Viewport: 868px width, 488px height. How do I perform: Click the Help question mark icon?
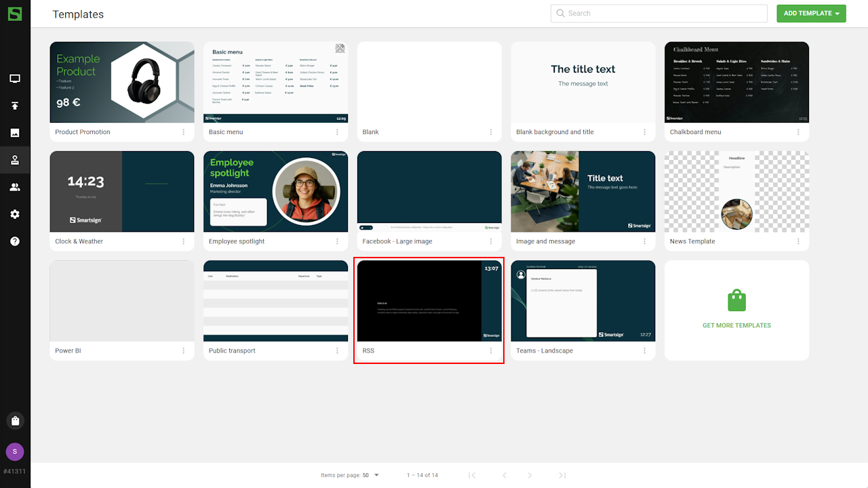[x=15, y=241]
